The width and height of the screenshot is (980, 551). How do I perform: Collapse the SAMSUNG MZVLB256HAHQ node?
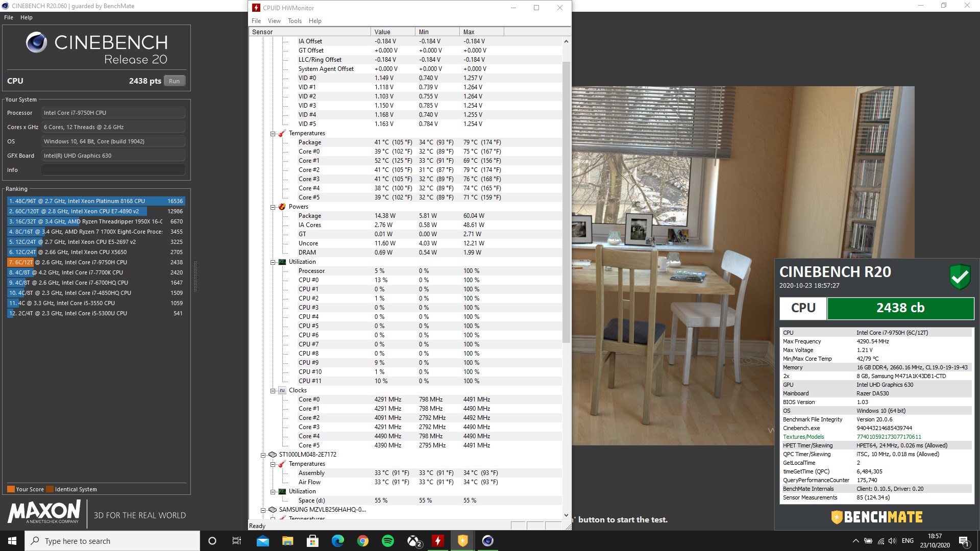click(263, 510)
